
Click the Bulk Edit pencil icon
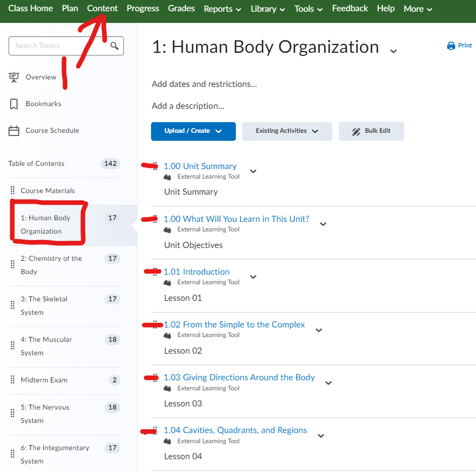point(356,131)
